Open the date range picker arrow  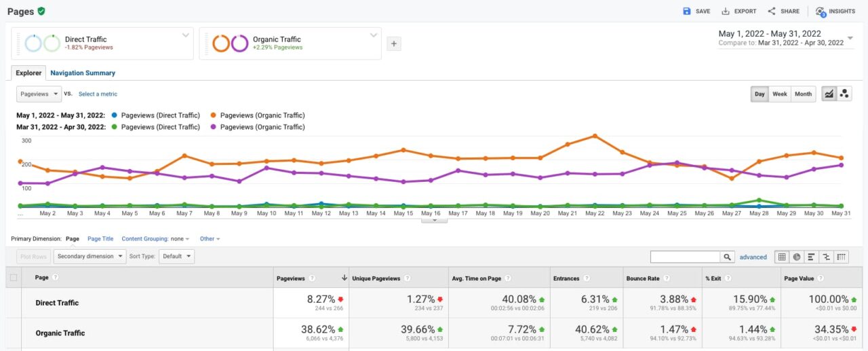[850, 38]
